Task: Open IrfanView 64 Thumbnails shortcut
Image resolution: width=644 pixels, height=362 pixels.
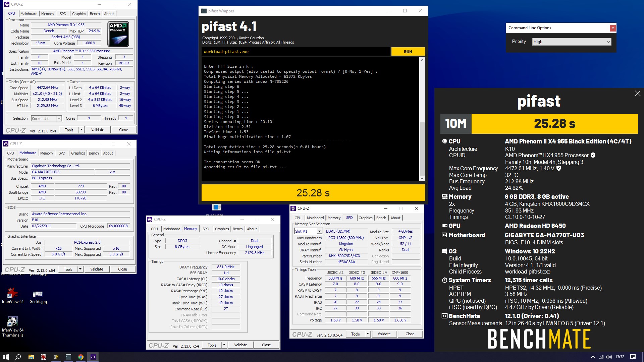Action: (x=13, y=327)
